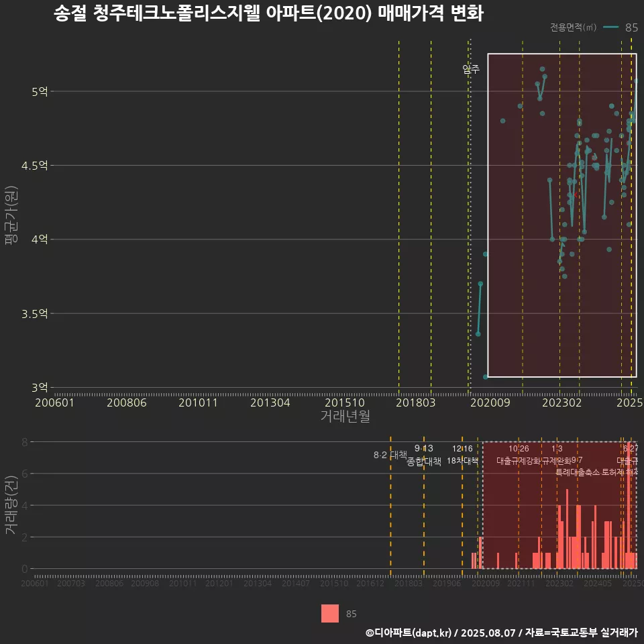The image size is (644, 644).
Task: Click the 종합대책 policy label
Action: 423,462
